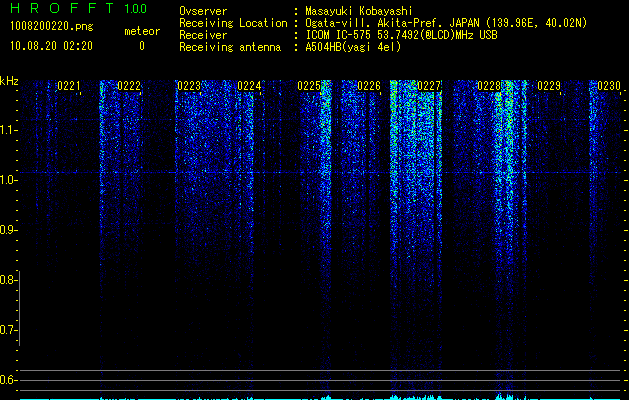Viewport: 629px width, 400px height.
Task: Click the date stamp 10.08.20 02:20
Action: click(x=51, y=46)
